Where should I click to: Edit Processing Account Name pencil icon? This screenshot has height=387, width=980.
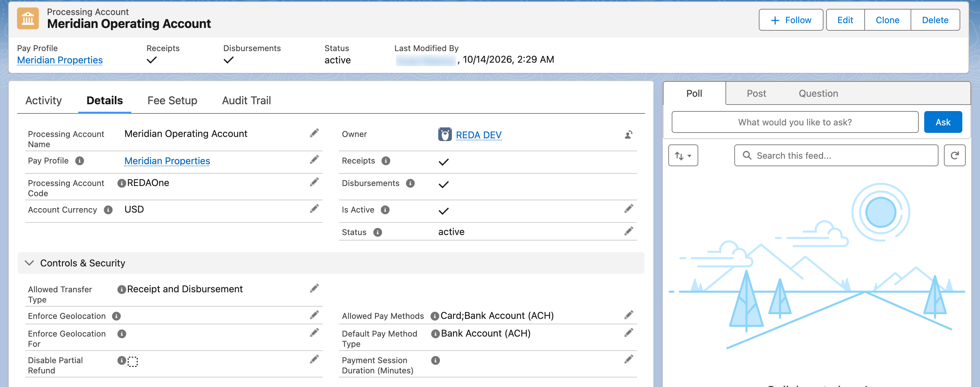coord(314,133)
